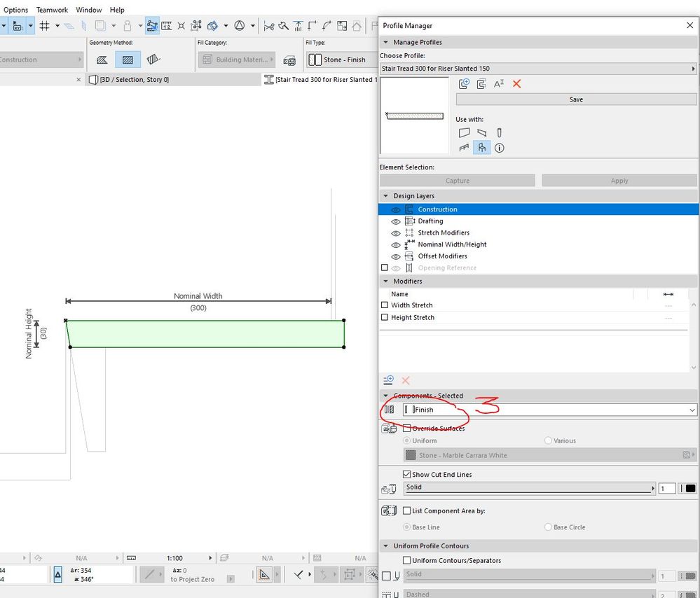Select the middle Geometry Method icon
700x598 pixels.
[128, 60]
